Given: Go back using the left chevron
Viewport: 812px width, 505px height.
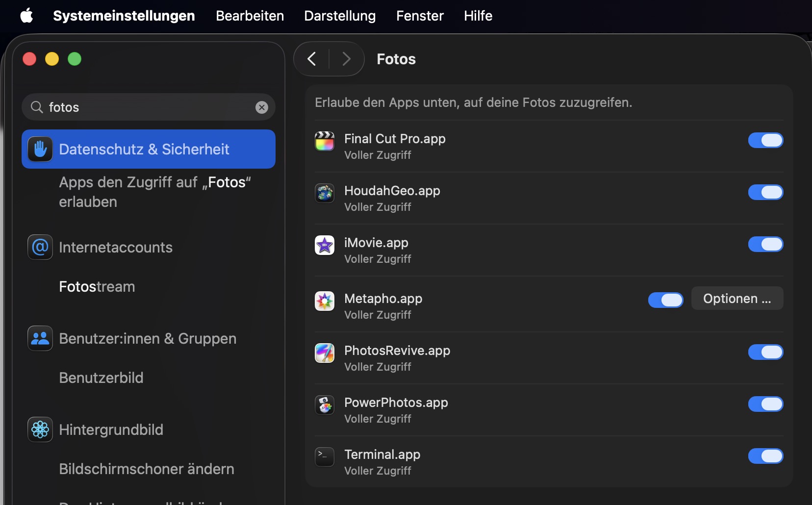Looking at the screenshot, I should [x=312, y=59].
